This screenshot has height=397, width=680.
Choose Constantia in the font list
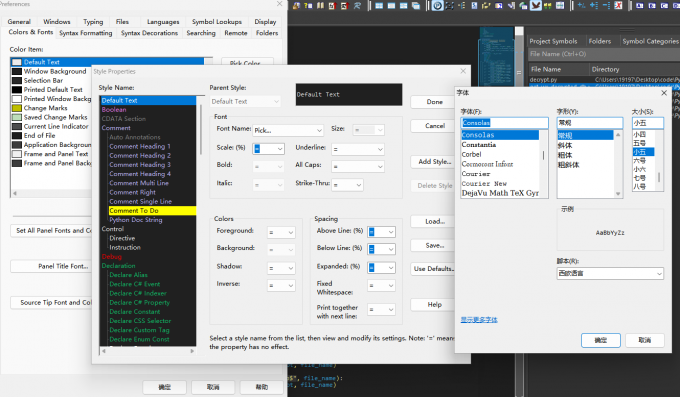coord(479,144)
